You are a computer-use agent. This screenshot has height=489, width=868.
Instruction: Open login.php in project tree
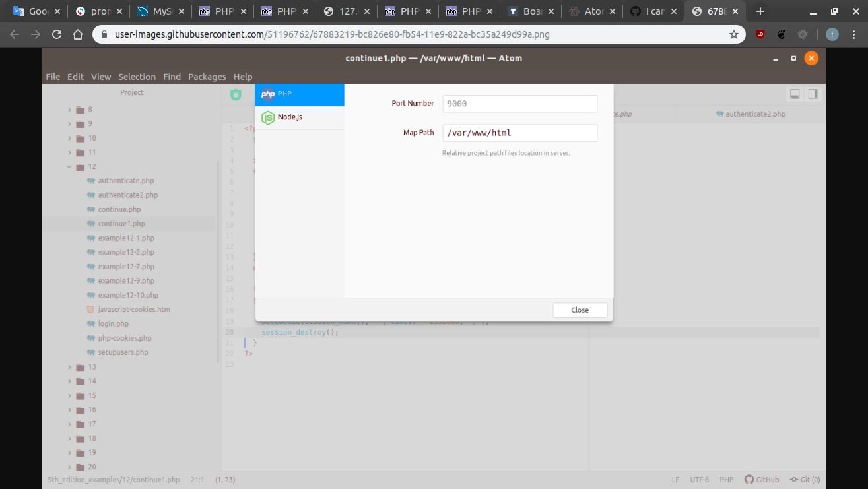[x=113, y=324]
